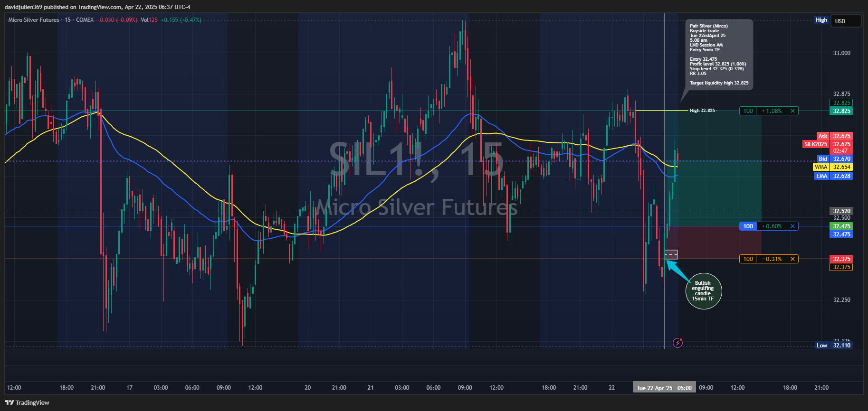Screen dimensions: 868x411
Task: Click date 17 on time axis
Action: pos(129,388)
